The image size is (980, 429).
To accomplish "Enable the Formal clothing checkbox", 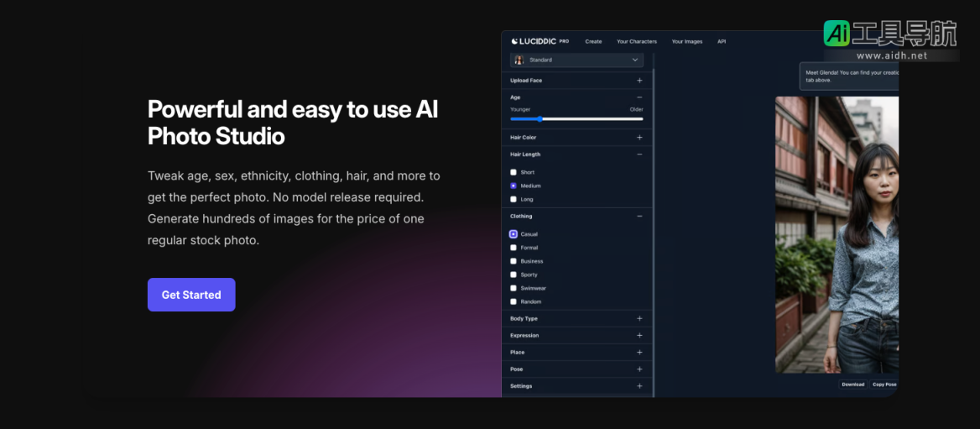I will click(513, 248).
